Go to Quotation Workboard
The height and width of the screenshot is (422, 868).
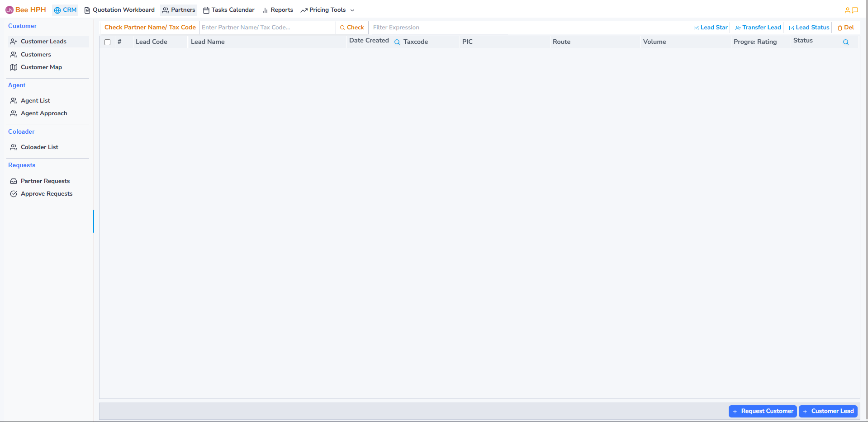119,10
